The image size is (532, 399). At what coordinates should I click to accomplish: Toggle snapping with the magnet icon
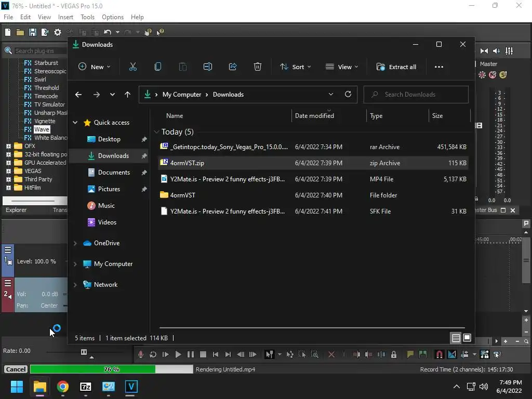439,354
